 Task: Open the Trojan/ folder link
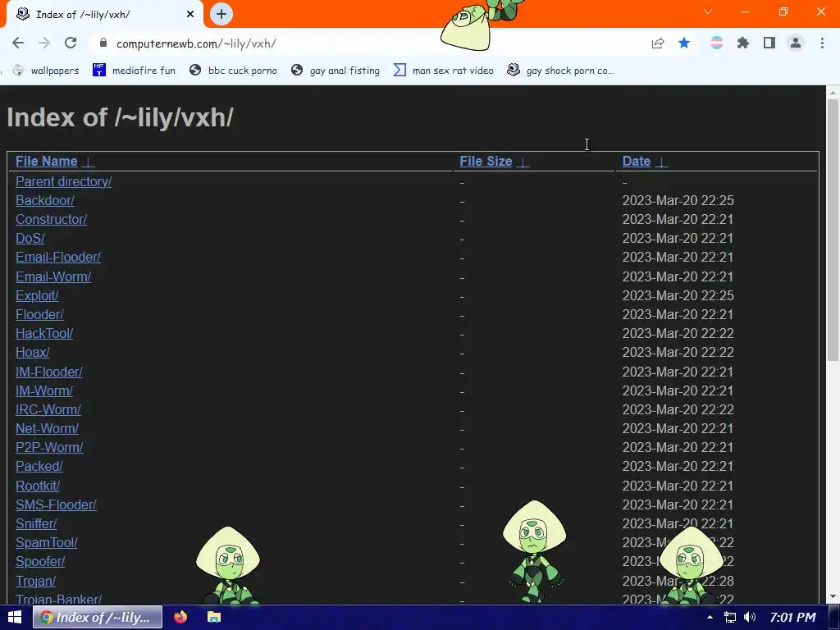[35, 581]
